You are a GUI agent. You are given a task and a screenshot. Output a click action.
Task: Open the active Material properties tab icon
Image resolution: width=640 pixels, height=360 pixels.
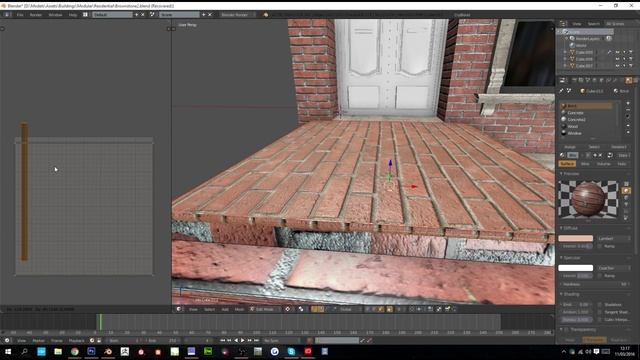pos(629,80)
